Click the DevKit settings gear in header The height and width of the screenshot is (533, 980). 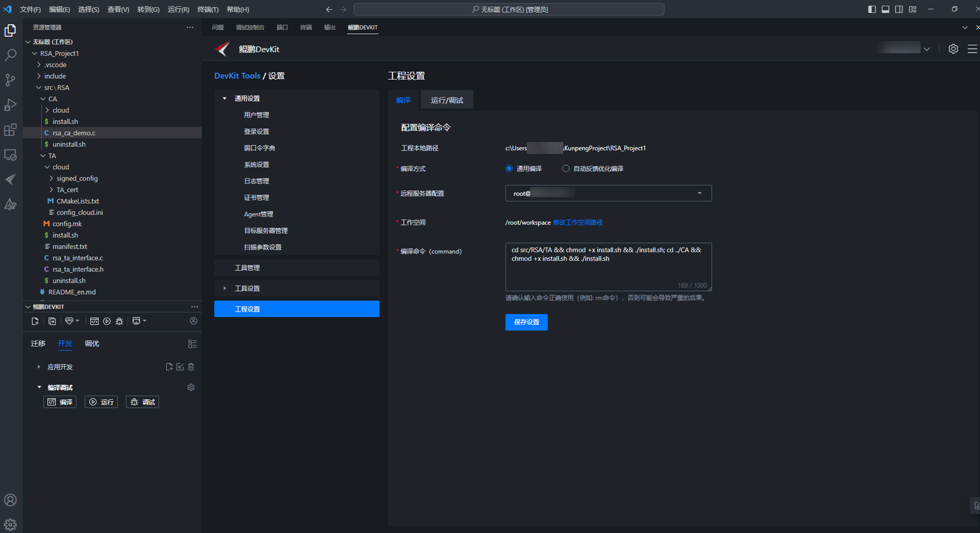coord(953,49)
